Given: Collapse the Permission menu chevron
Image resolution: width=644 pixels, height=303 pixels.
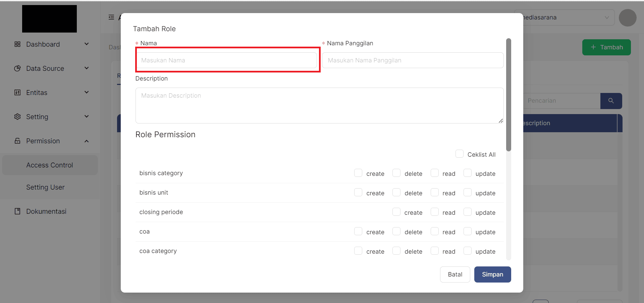Looking at the screenshot, I should (x=87, y=141).
